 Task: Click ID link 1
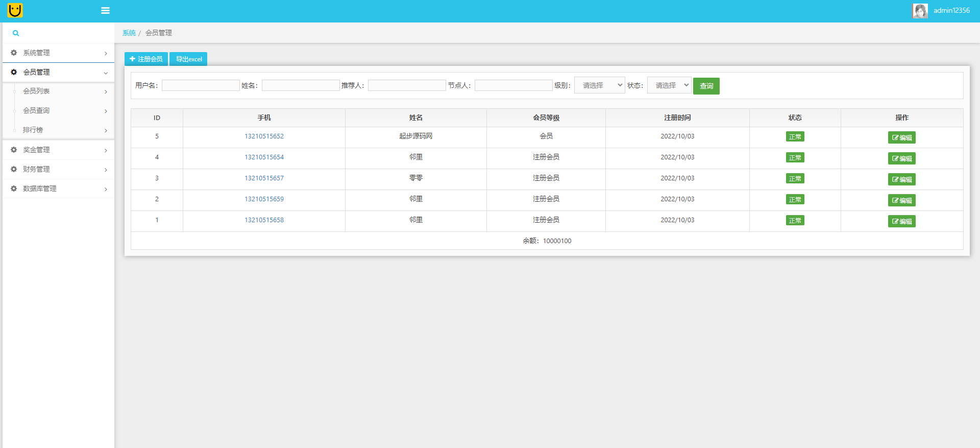pos(157,220)
